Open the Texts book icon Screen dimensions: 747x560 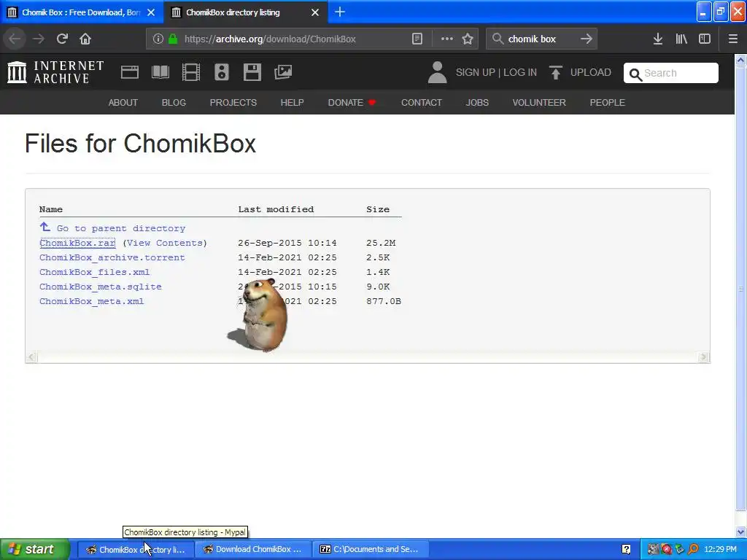[x=160, y=72]
